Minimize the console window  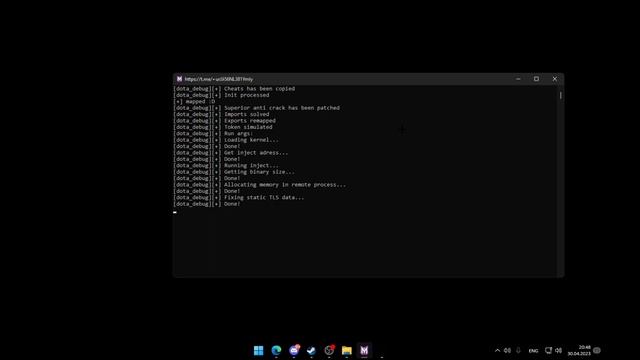pyautogui.click(x=518, y=79)
